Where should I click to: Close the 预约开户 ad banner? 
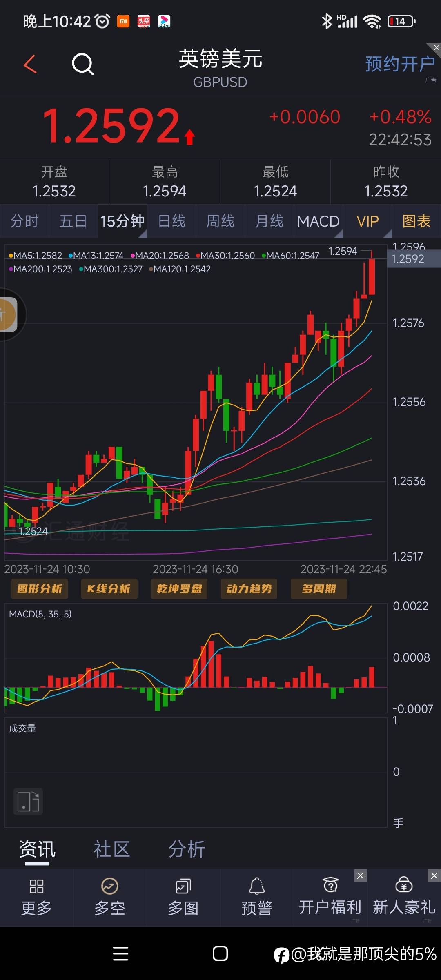[x=436, y=47]
